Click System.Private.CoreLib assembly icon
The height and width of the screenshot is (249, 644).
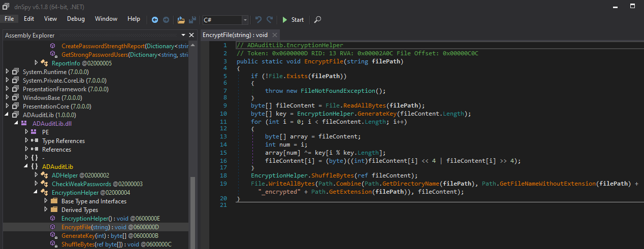(15, 80)
